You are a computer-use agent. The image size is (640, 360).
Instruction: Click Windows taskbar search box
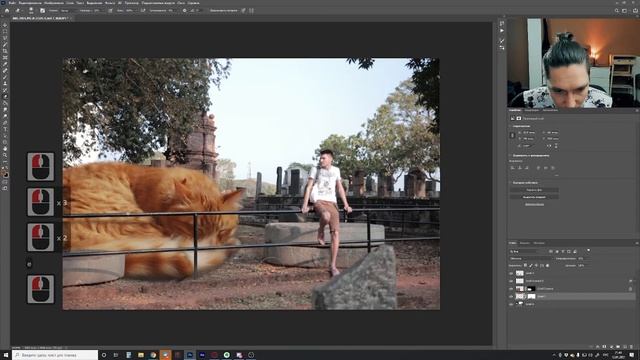[x=55, y=355]
